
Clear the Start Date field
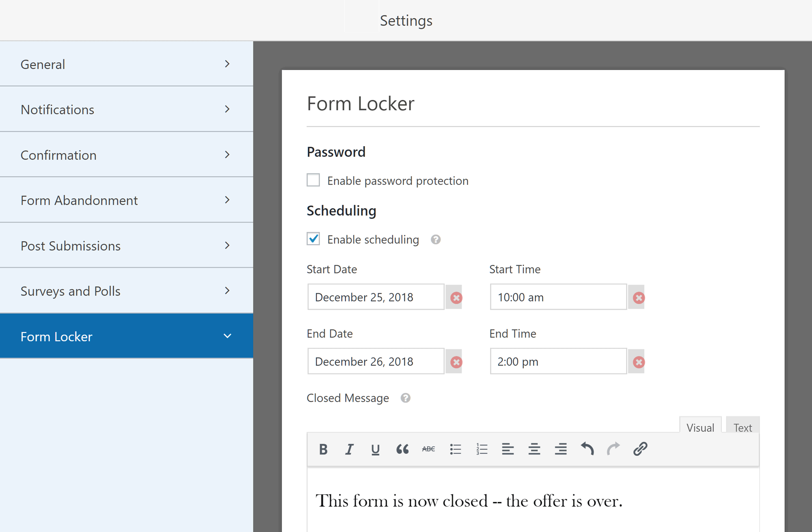pyautogui.click(x=456, y=297)
